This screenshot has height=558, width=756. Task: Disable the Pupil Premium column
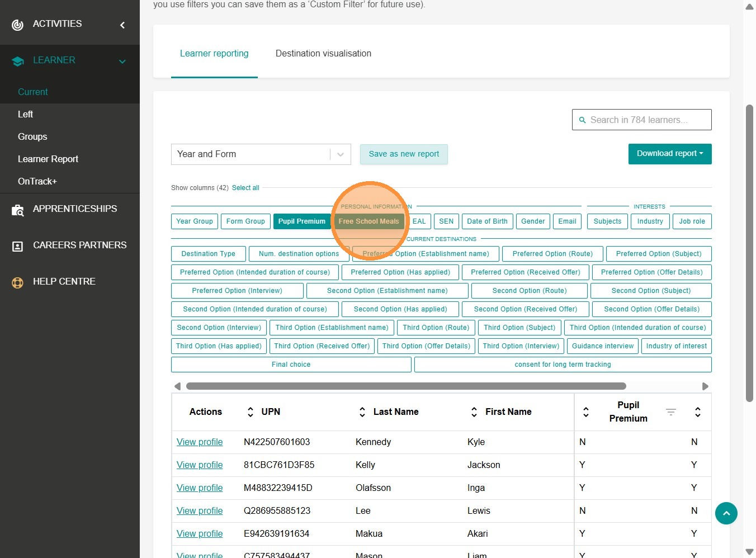302,221
